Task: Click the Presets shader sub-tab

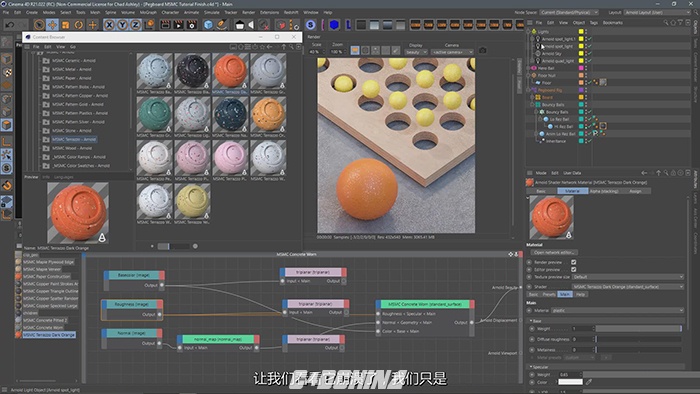Action: click(549, 294)
